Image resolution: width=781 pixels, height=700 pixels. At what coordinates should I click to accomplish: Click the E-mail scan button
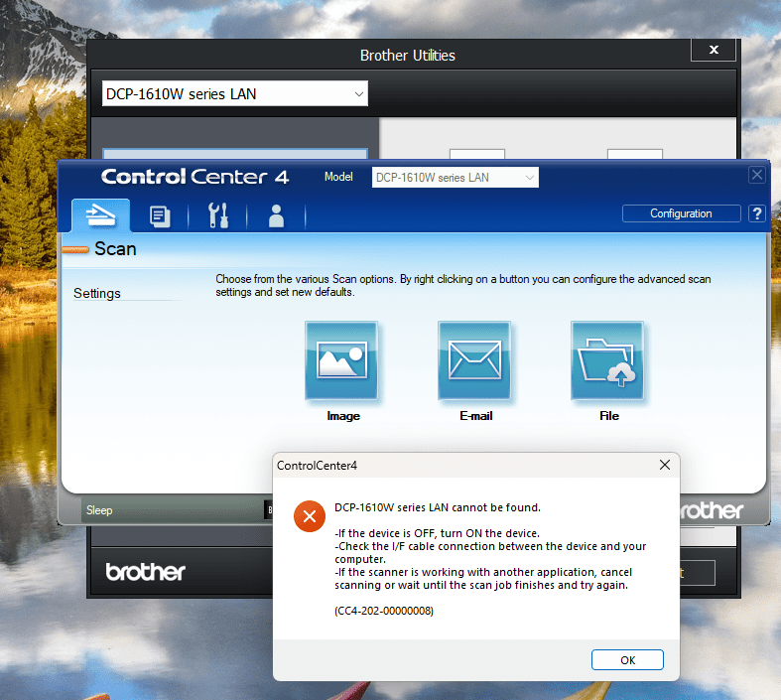pos(474,360)
